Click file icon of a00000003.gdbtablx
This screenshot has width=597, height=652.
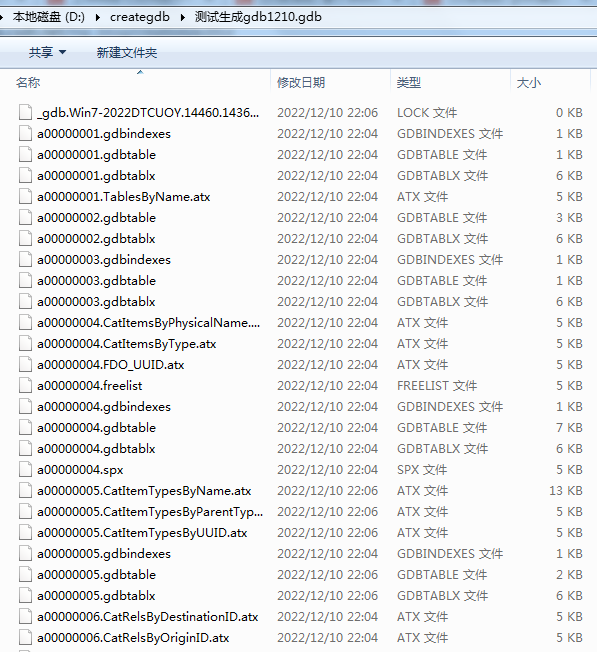click(25, 301)
